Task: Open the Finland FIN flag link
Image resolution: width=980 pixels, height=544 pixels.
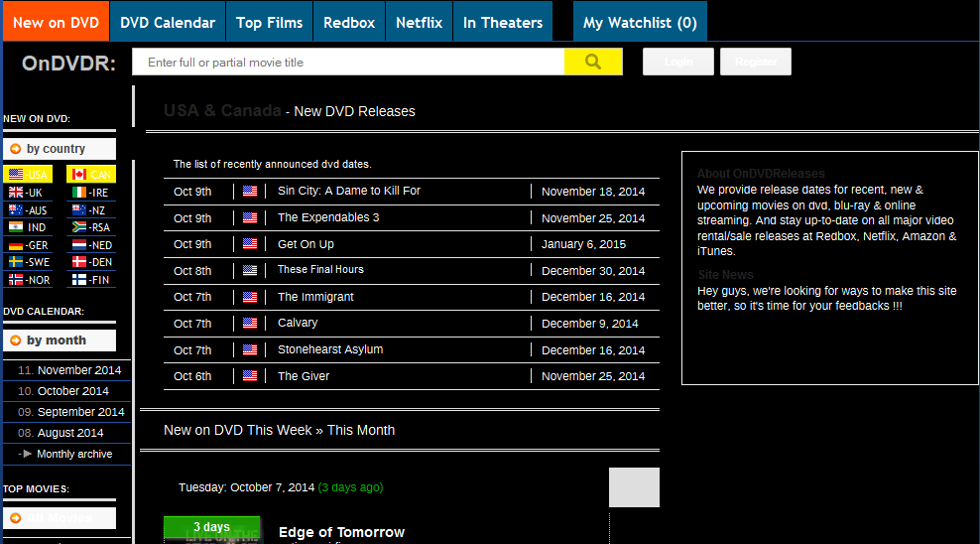Action: [90, 280]
